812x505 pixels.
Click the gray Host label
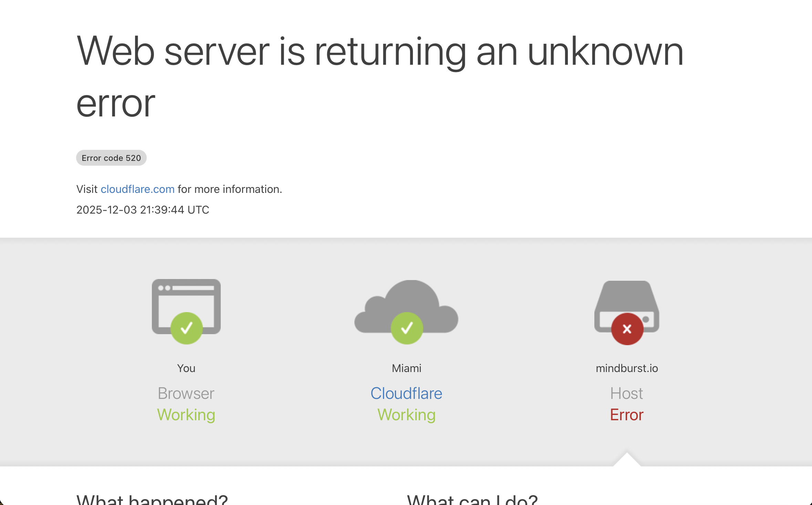[627, 393]
